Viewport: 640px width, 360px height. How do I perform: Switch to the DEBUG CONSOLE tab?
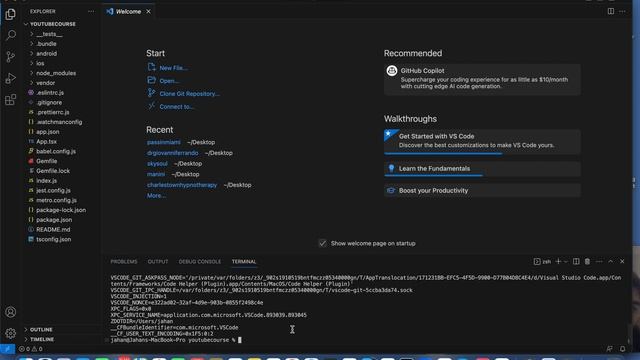(200, 262)
